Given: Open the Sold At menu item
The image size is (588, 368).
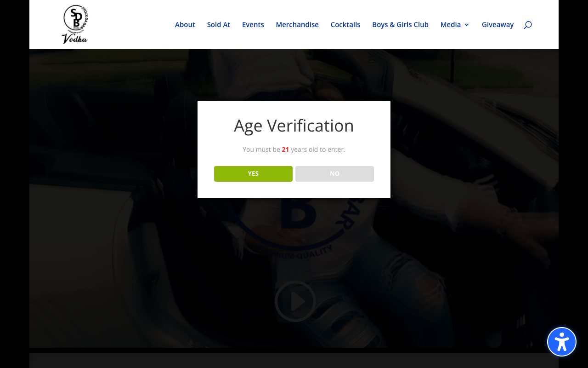Looking at the screenshot, I should [219, 25].
